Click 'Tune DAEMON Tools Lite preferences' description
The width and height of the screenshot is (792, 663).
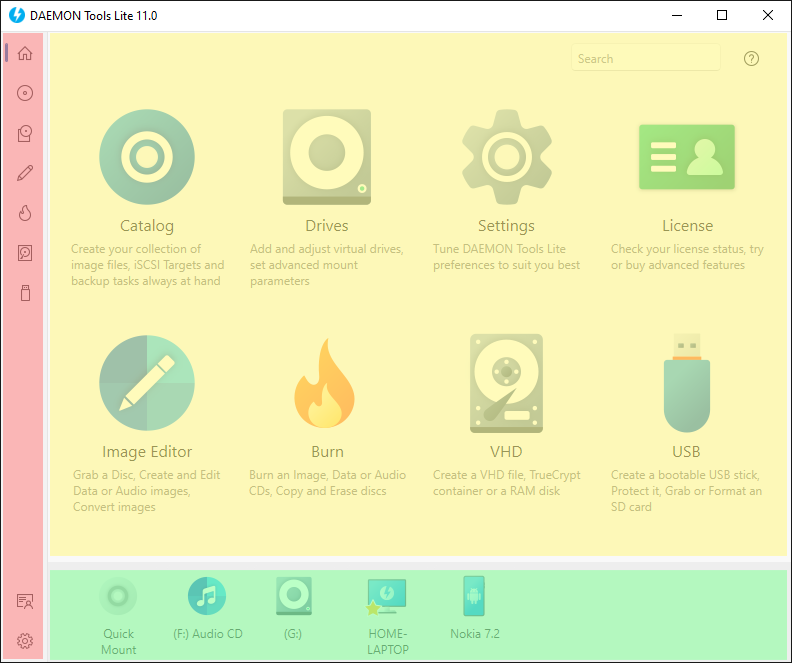(507, 257)
